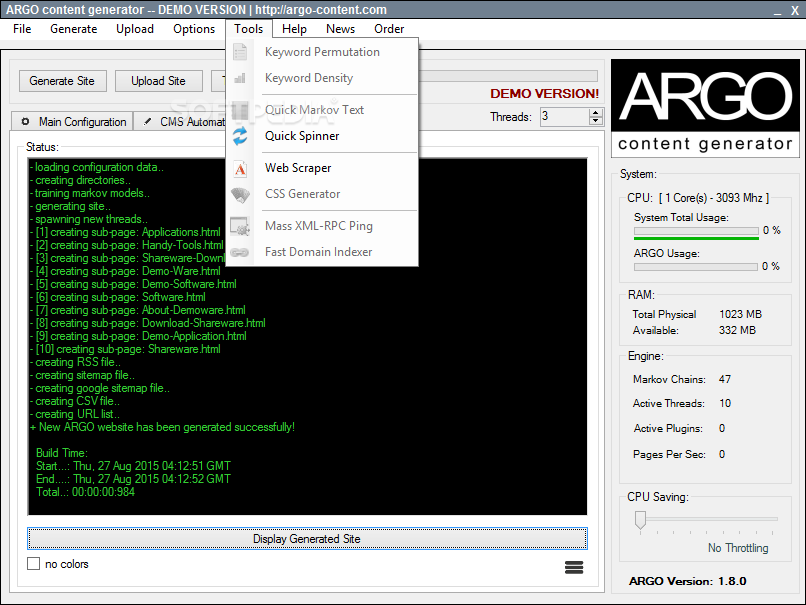Click the hamburger menu icon below status log

coord(574,567)
